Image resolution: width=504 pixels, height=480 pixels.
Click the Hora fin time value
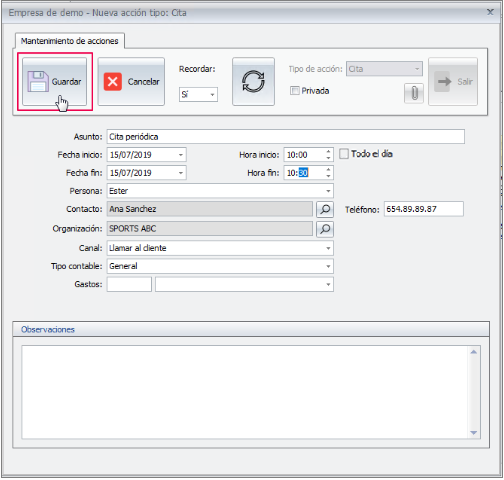click(x=297, y=173)
